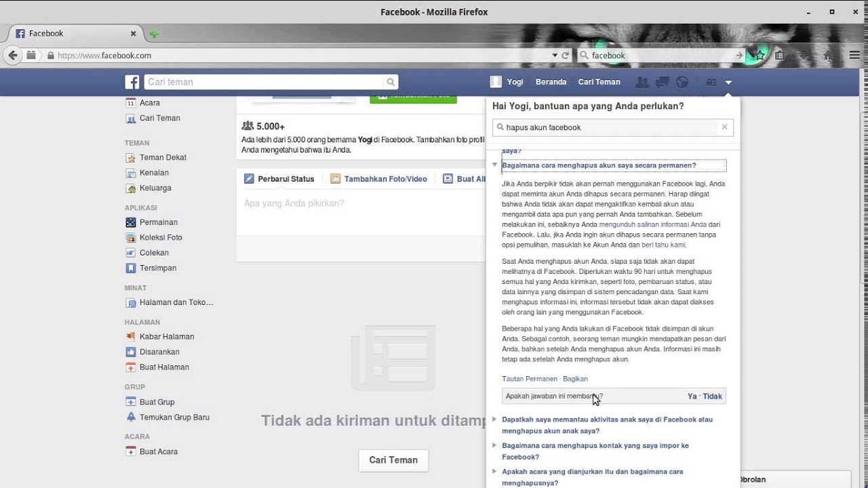Open Kabar Halaman link
Image resolution: width=868 pixels, height=488 pixels.
167,336
